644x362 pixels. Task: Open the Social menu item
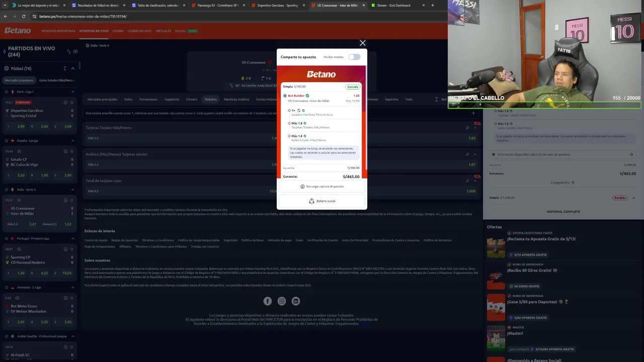pyautogui.click(x=180, y=31)
